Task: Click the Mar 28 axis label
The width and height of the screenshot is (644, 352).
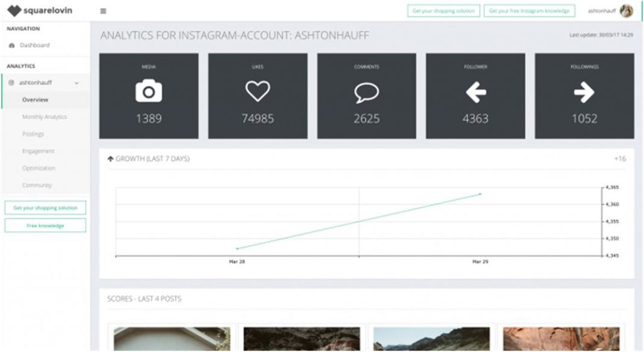Action: pyautogui.click(x=237, y=261)
